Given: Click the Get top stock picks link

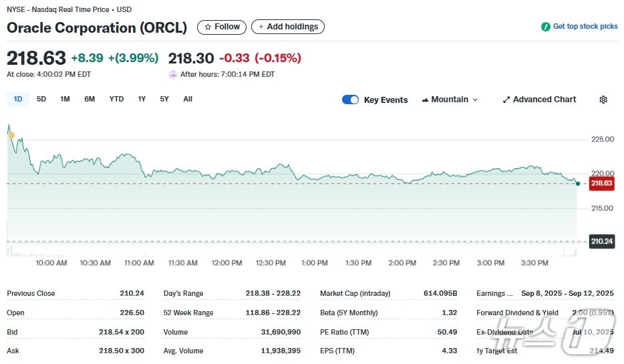Looking at the screenshot, I should coord(585,27).
